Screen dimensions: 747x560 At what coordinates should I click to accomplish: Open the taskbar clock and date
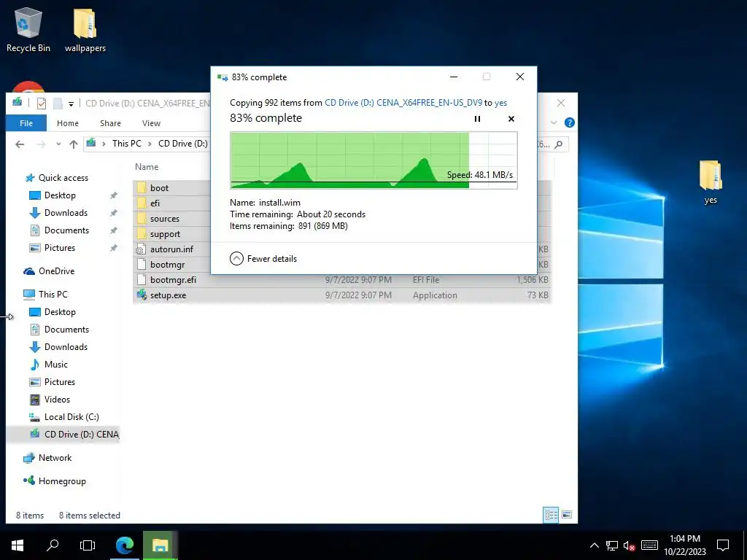tap(684, 545)
